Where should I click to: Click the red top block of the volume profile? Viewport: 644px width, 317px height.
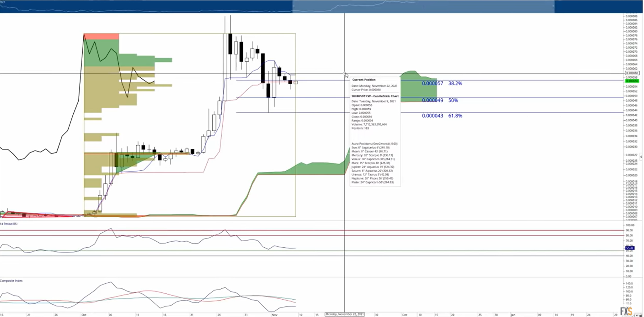coord(102,36)
